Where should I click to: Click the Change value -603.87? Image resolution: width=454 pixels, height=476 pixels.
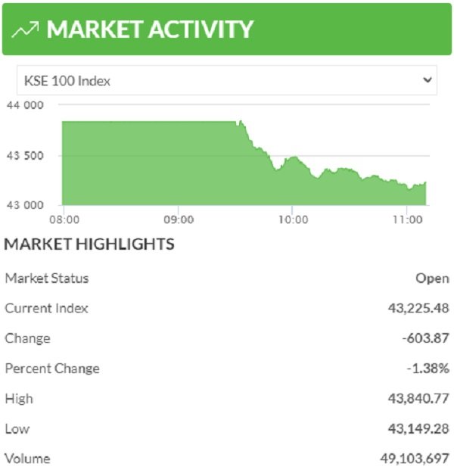425,338
